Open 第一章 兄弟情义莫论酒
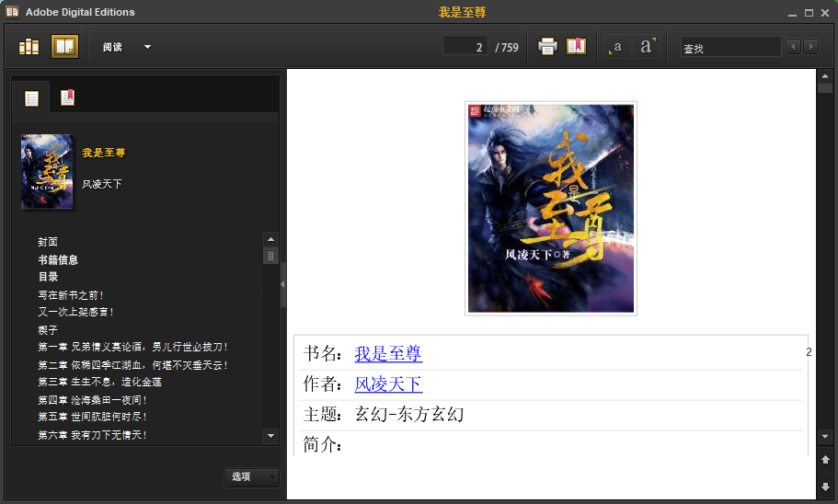838x504 pixels. click(x=132, y=347)
